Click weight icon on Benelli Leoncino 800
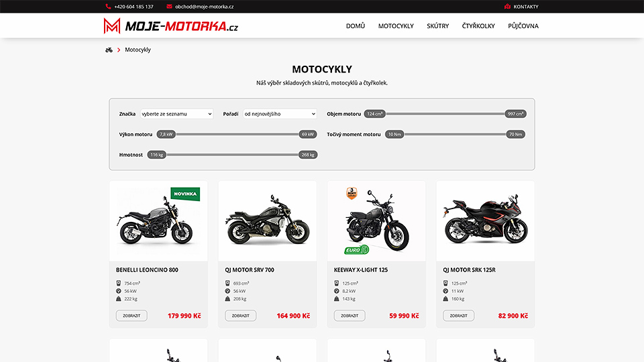 point(119,299)
